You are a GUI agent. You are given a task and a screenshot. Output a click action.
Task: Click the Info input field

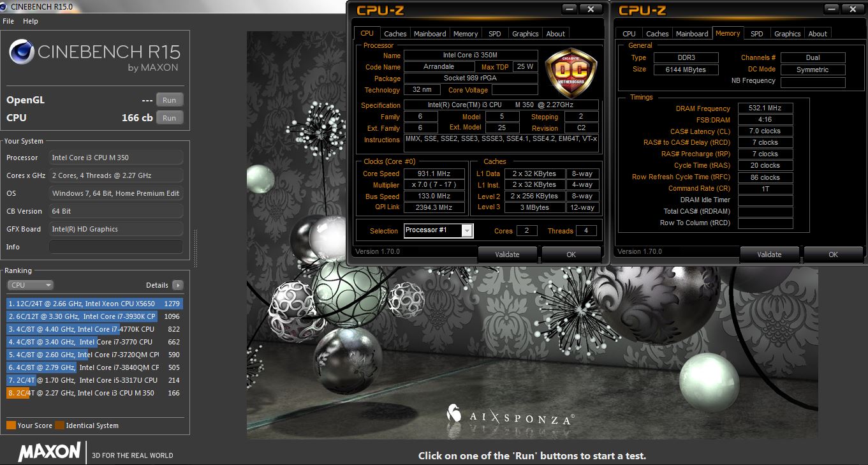(x=116, y=247)
